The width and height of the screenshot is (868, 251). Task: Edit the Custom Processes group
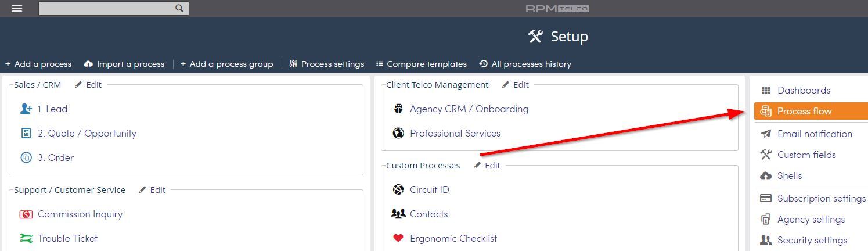point(487,165)
